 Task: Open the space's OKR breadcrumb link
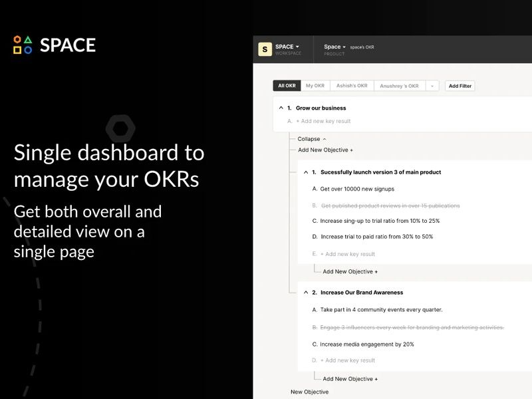coord(363,47)
